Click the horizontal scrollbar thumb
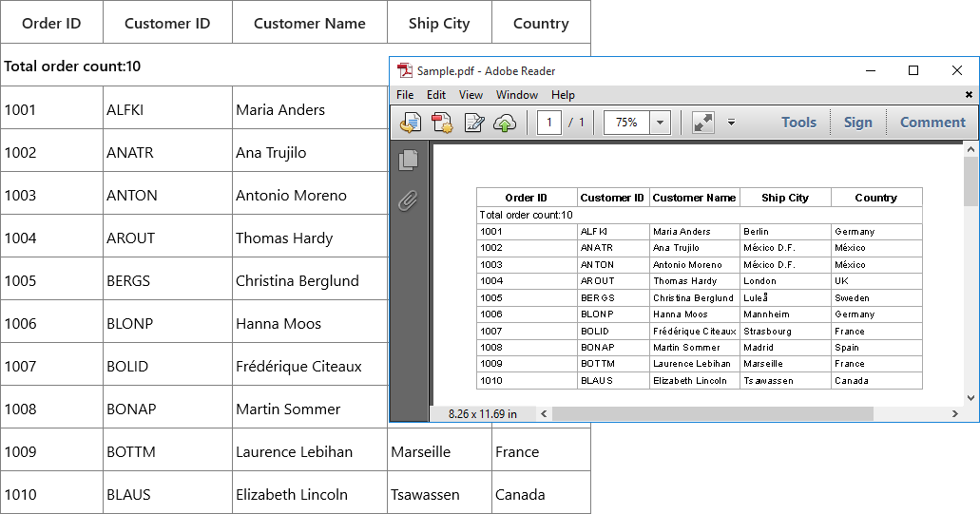This screenshot has height=514, width=980. 713,413
